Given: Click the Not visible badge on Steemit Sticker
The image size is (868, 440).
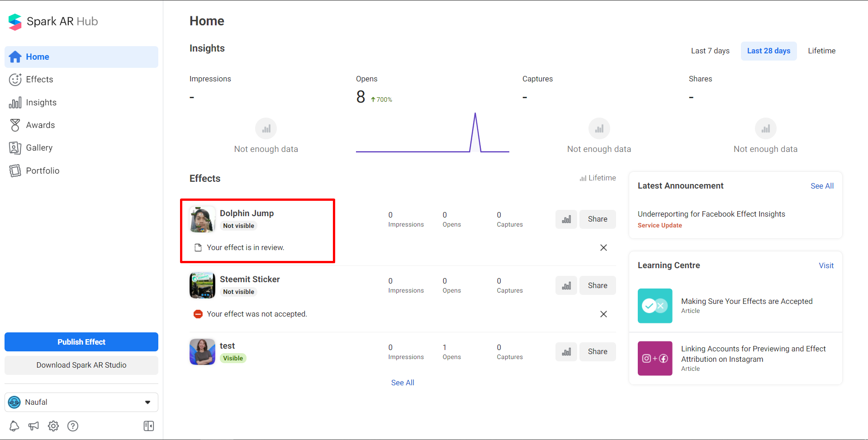Looking at the screenshot, I should (238, 292).
